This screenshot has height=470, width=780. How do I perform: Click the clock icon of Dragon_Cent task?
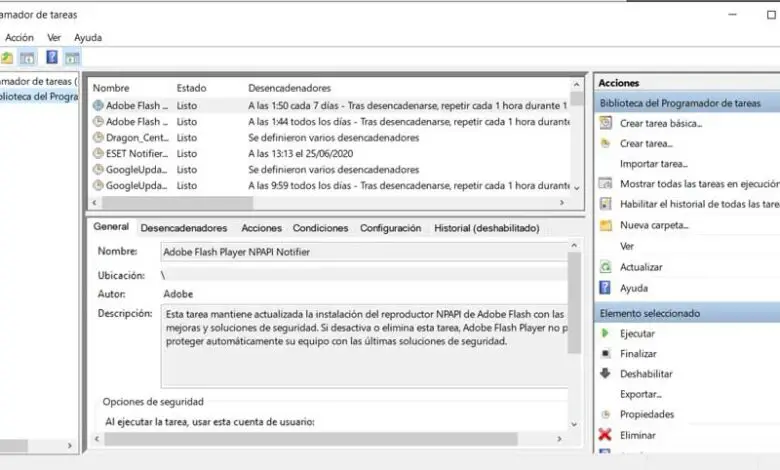98,137
